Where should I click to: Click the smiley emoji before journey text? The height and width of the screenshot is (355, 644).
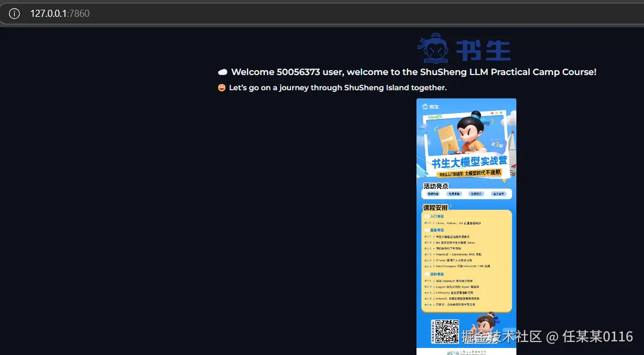click(222, 88)
